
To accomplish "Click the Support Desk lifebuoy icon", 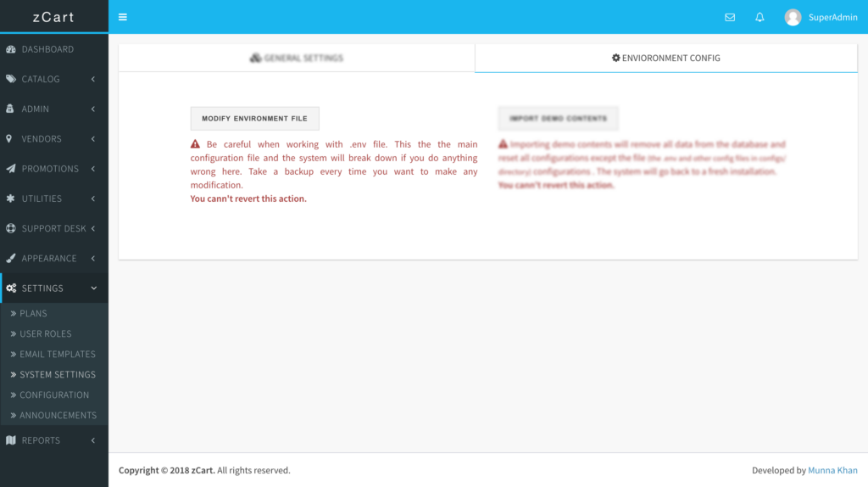I will tap(10, 228).
